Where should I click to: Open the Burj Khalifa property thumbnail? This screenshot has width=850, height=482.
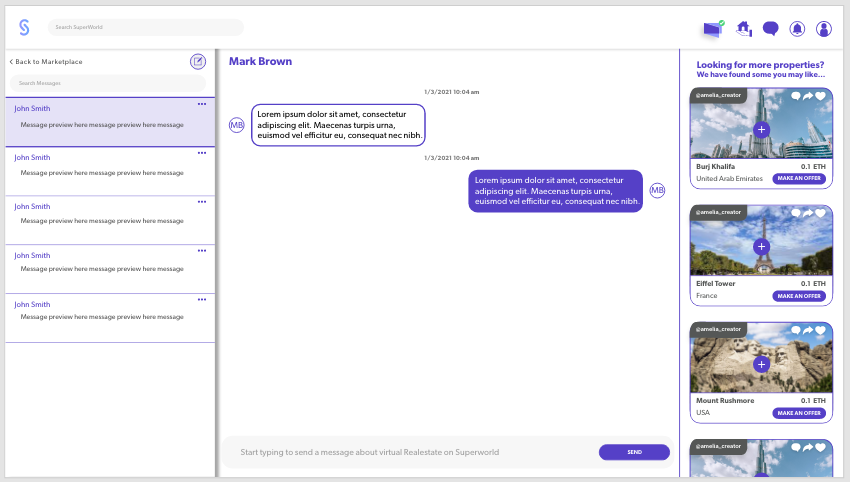(761, 124)
